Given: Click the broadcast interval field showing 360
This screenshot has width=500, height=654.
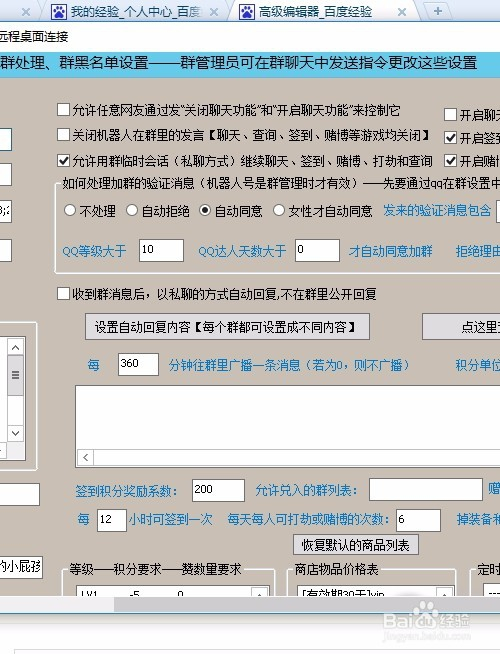Looking at the screenshot, I should tap(138, 364).
